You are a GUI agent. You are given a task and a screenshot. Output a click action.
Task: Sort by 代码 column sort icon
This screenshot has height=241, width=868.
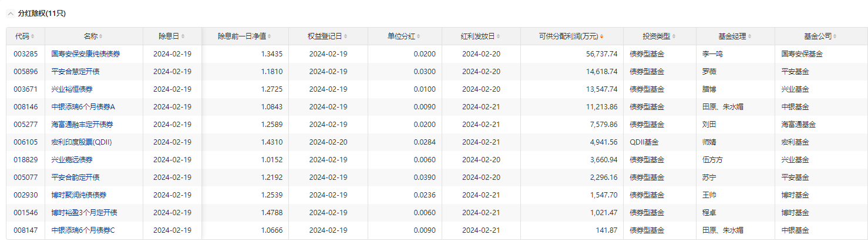click(33, 36)
